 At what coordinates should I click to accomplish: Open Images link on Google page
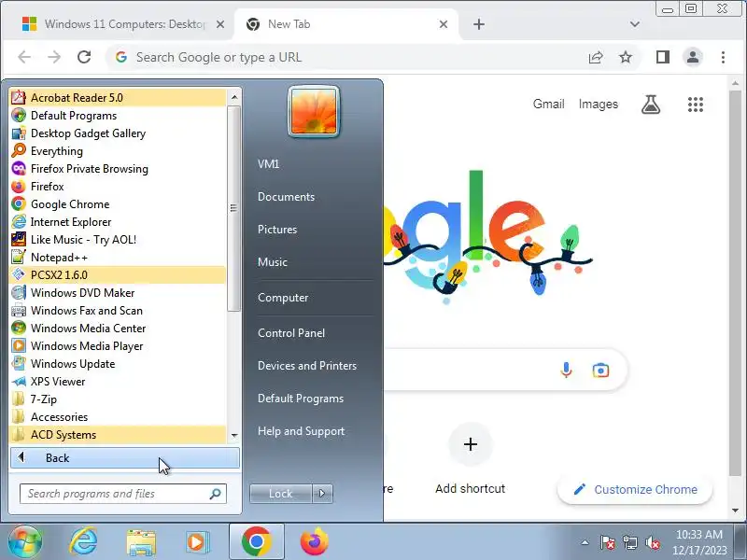[x=599, y=104]
